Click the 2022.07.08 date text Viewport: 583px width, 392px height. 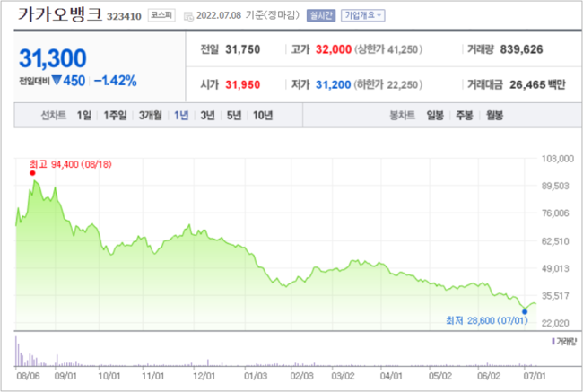point(219,15)
